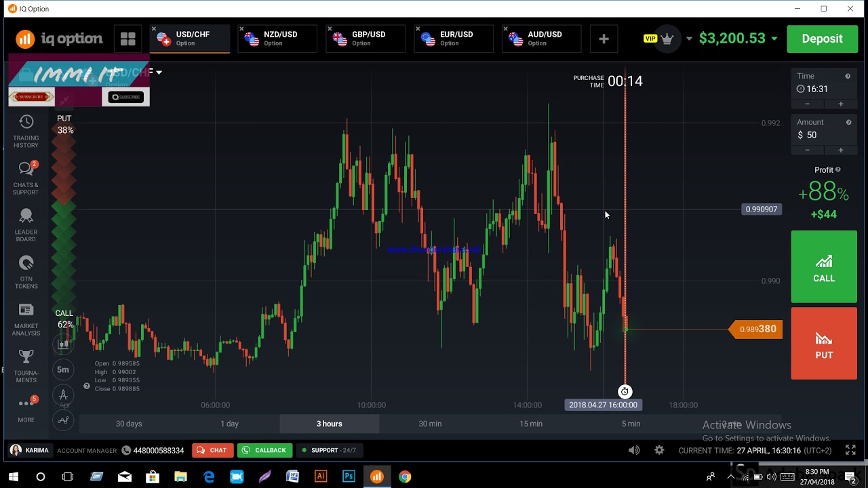868x488 pixels.
Task: Open Google Chrome from the taskbar
Action: (405, 476)
